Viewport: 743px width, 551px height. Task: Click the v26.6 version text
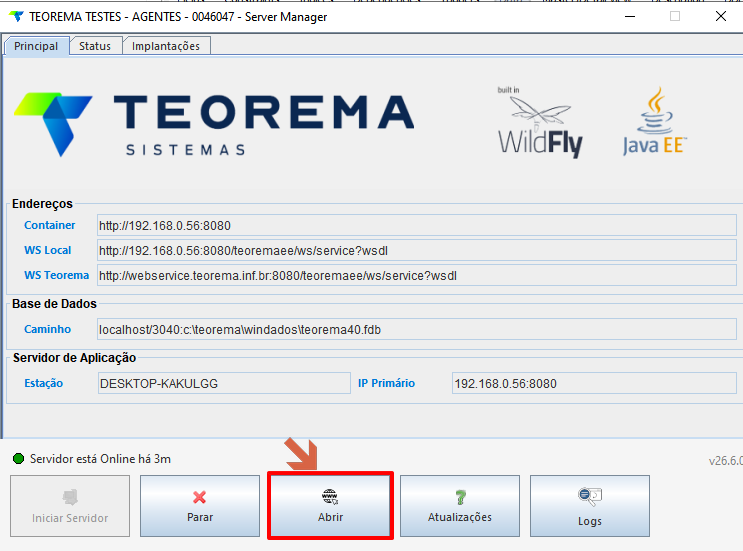(725, 461)
